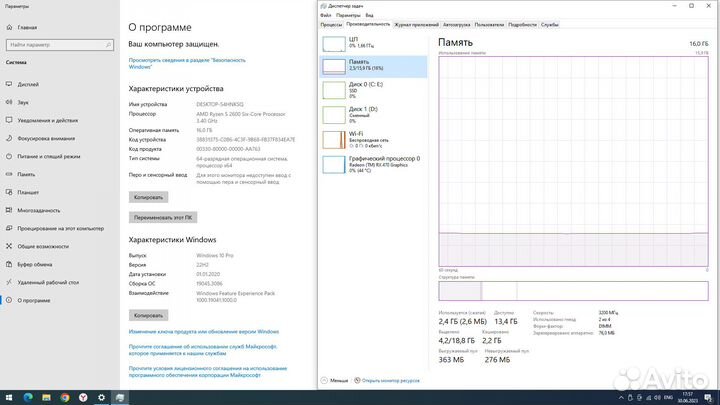720x405 pixels.
Task: Open Параметры menu in Task Manager
Action: tap(348, 15)
